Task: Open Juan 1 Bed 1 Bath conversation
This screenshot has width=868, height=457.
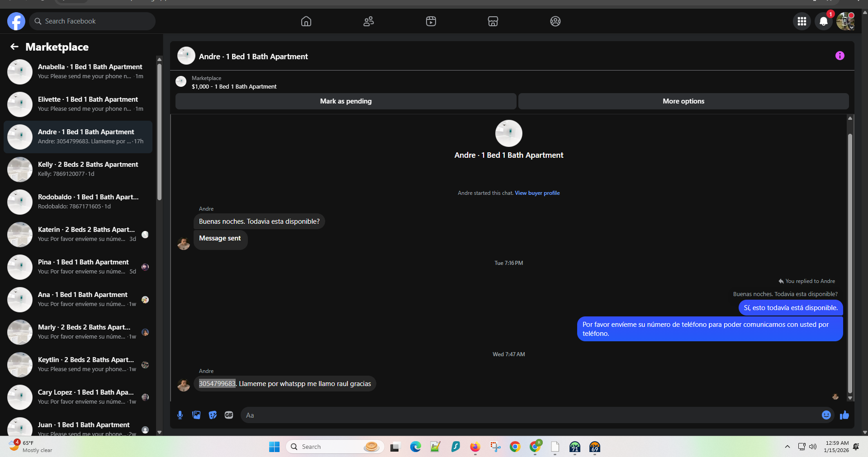Action: (78, 425)
